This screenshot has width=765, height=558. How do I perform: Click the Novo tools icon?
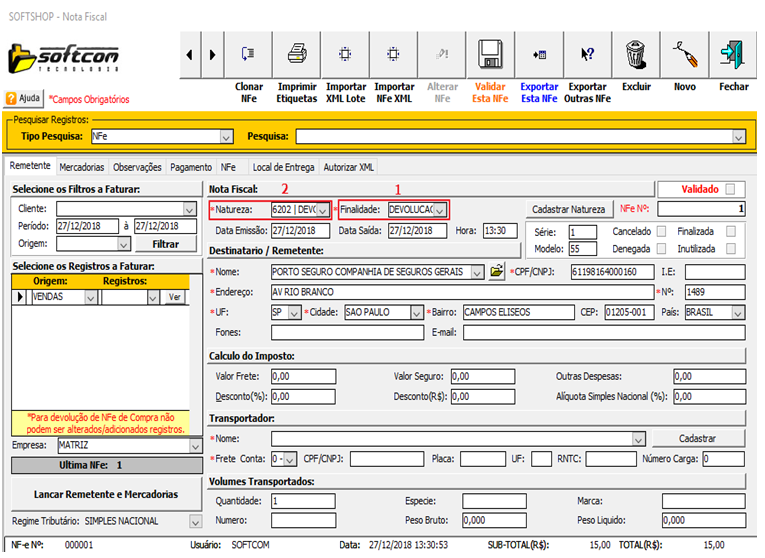point(684,53)
